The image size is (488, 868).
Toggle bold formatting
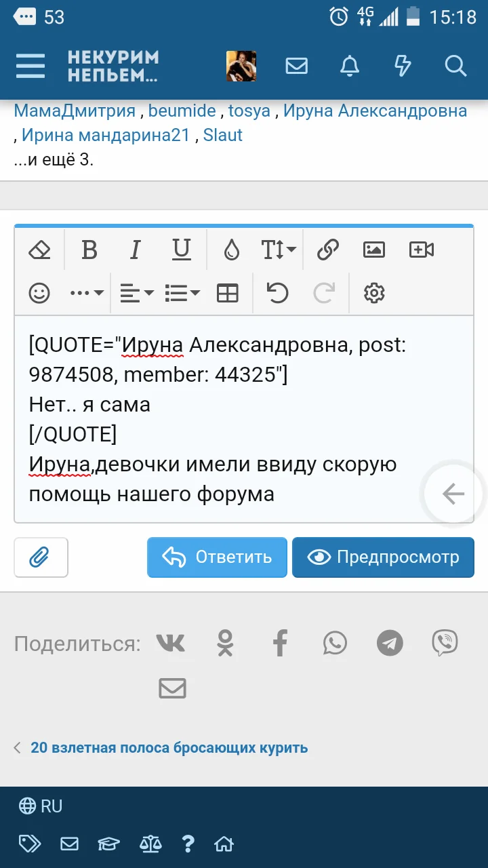(89, 250)
